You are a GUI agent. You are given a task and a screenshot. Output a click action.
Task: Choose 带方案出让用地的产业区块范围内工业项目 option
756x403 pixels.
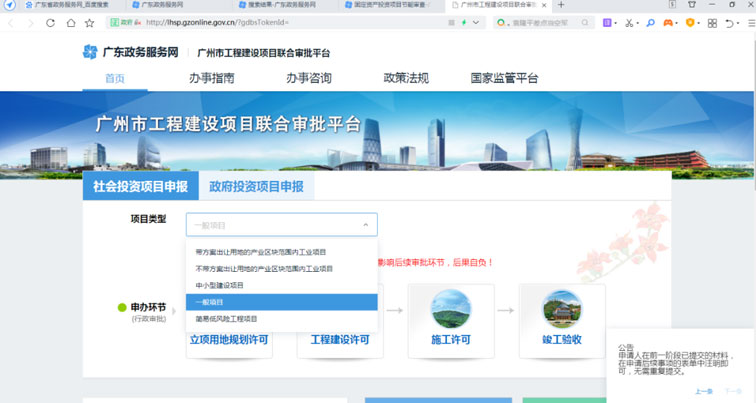tap(282, 252)
